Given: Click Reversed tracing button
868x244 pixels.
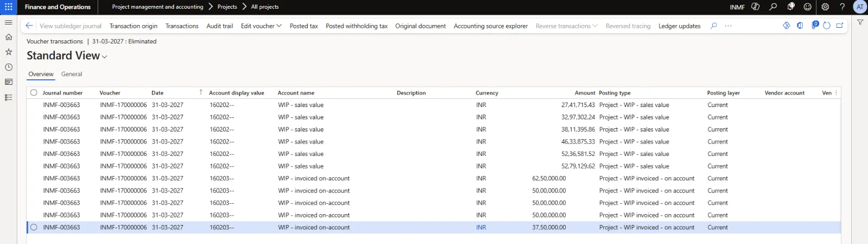Looking at the screenshot, I should [x=628, y=26].
